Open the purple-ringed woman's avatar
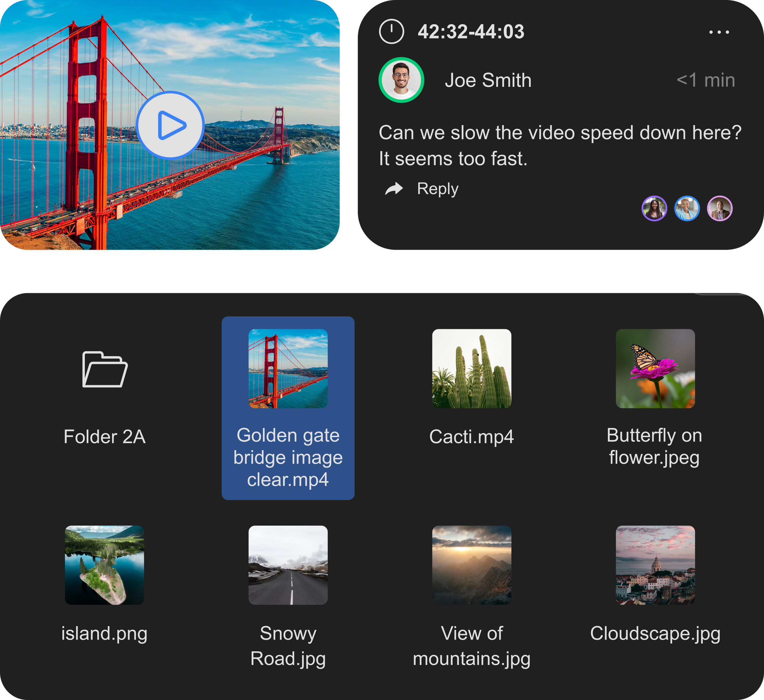This screenshot has width=764, height=700. pos(654,208)
